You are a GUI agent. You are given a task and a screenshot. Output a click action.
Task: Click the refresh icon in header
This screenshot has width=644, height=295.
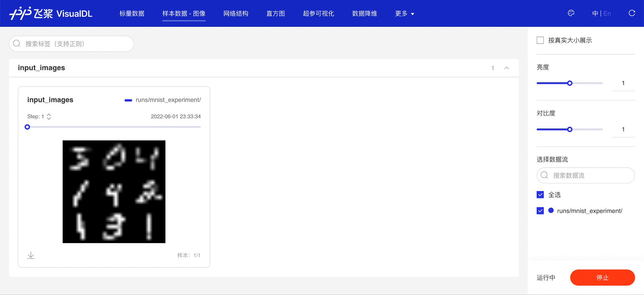[x=632, y=13]
